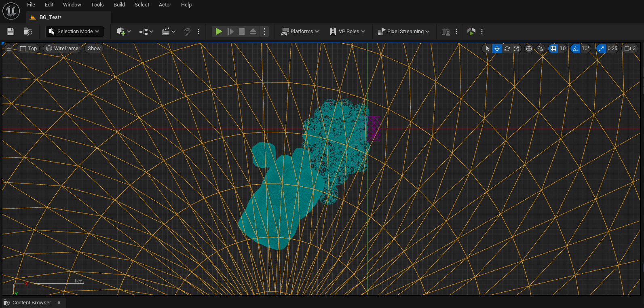644x308 pixels.
Task: Toggle rotation angle snapping icon
Action: [575, 49]
